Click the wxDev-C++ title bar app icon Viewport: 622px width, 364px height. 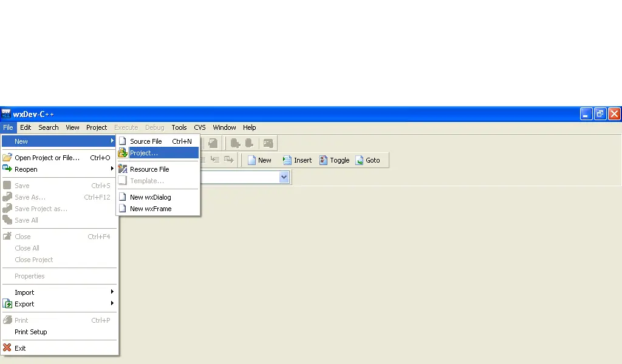pyautogui.click(x=6, y=114)
